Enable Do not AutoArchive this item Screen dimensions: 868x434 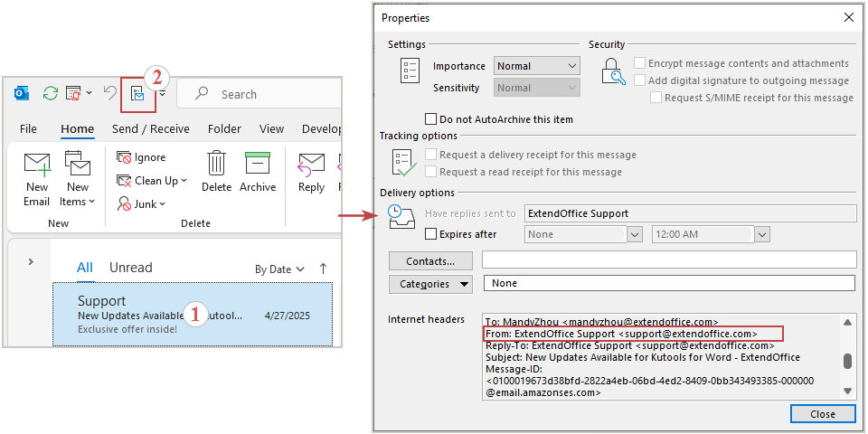(x=431, y=119)
